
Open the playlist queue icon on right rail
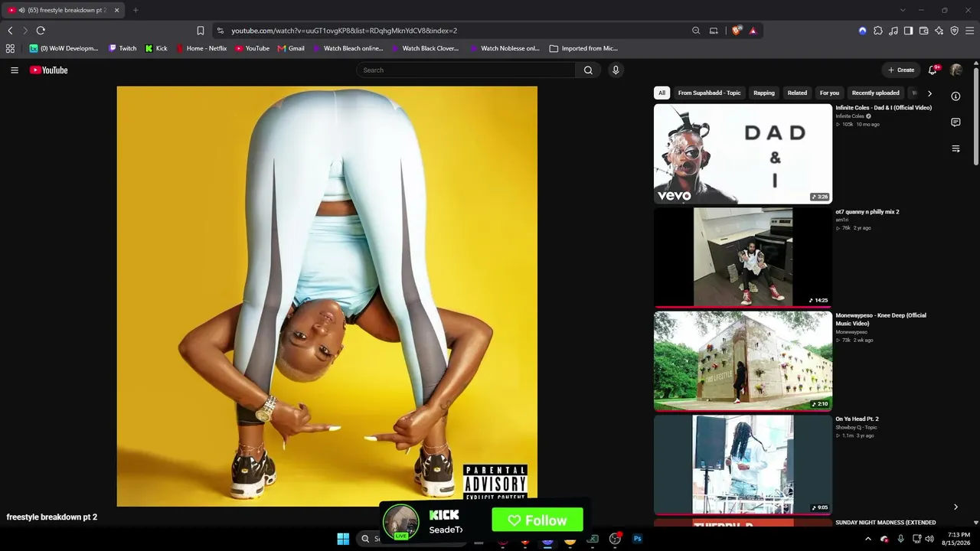[x=955, y=148]
